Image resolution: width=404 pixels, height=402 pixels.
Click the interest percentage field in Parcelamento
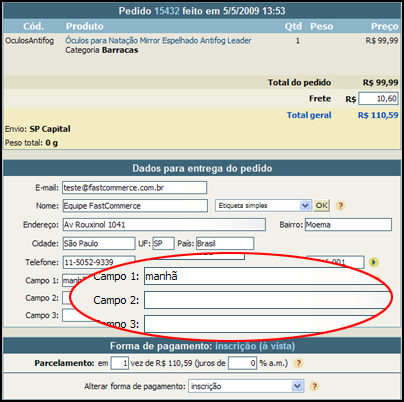(x=242, y=363)
